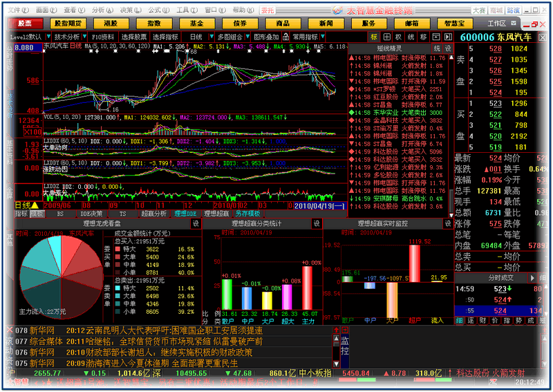
Task: Click the F10资料 button
Action: 102,37
